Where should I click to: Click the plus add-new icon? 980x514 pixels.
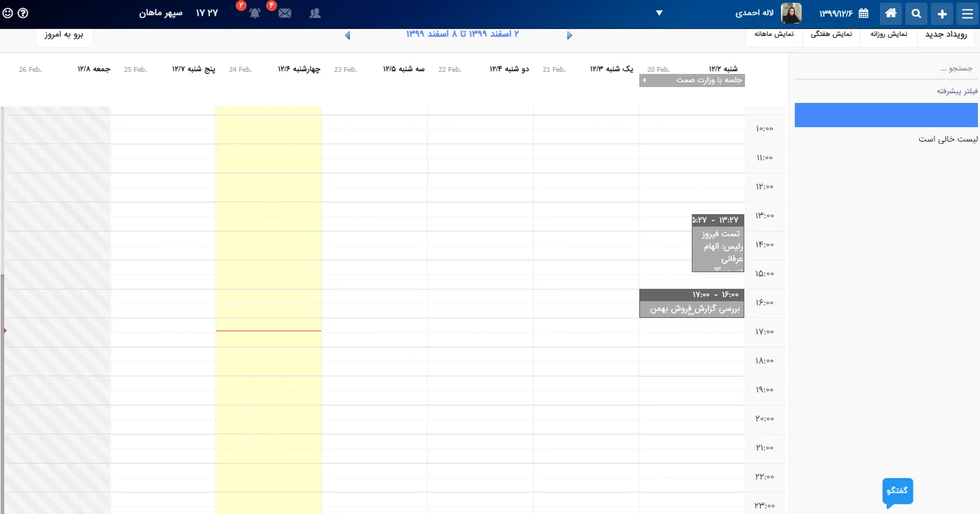[x=941, y=13]
